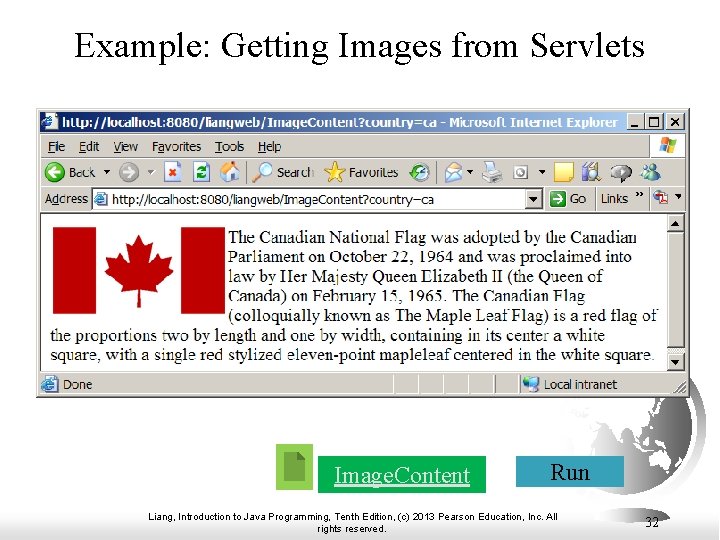Click the Mail envelope icon
This screenshot has height=540, width=720.
453,173
